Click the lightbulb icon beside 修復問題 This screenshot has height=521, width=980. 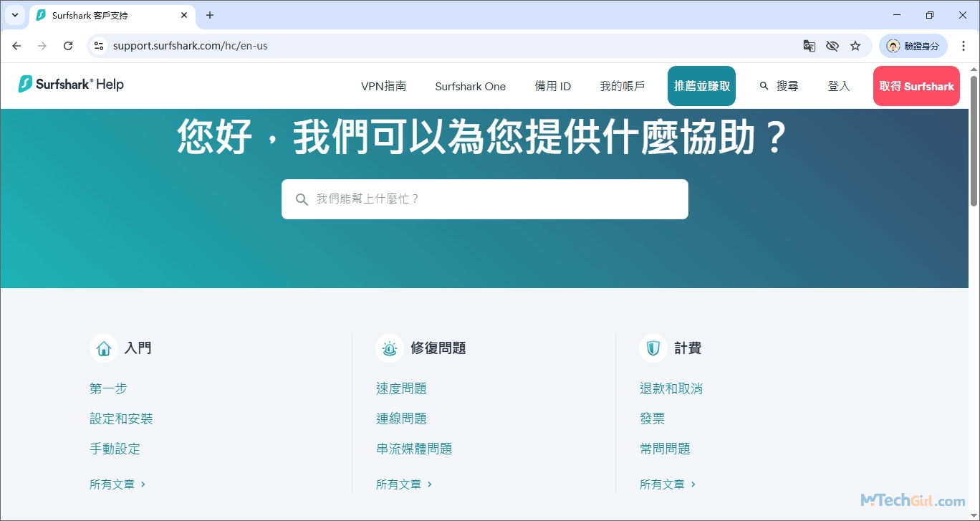[x=390, y=348]
